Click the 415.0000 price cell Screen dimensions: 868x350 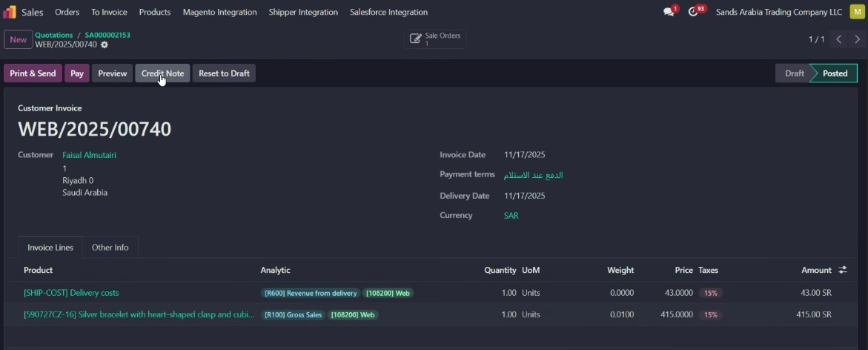pyautogui.click(x=677, y=314)
